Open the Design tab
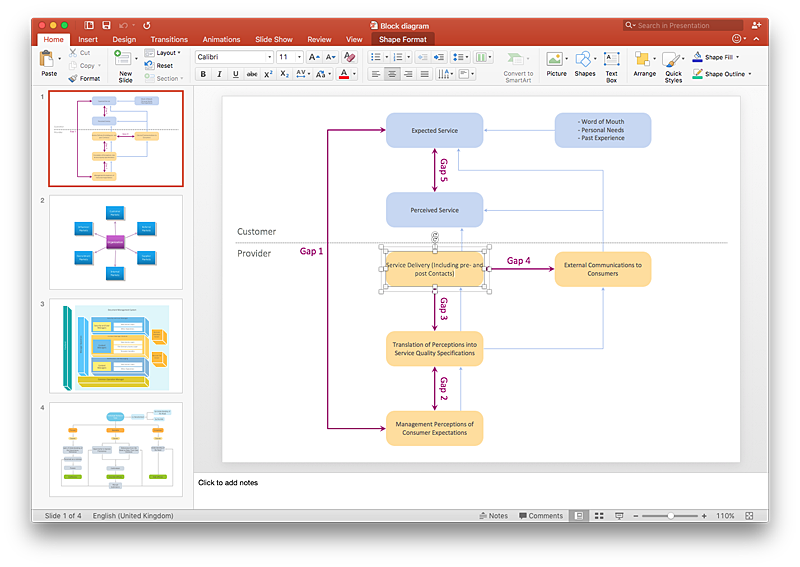 point(124,39)
